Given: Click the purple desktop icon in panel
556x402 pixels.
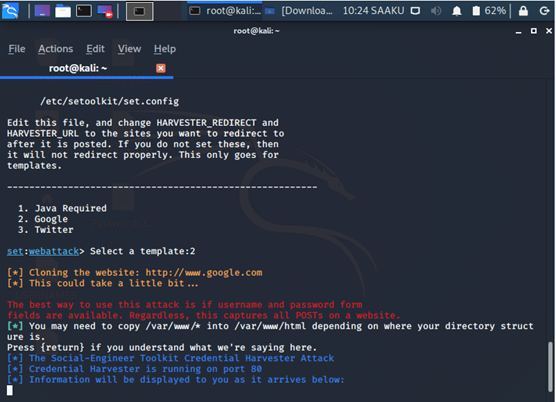Looking at the screenshot, I should click(42, 11).
